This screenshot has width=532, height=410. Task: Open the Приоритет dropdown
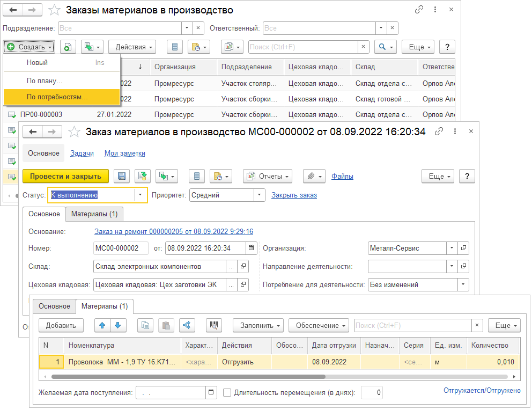coord(259,195)
